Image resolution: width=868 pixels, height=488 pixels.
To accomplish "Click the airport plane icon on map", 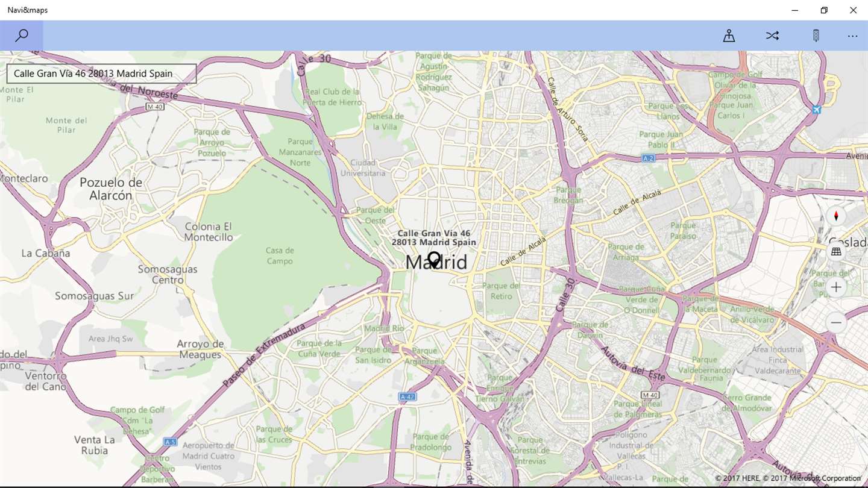I will 816,110.
